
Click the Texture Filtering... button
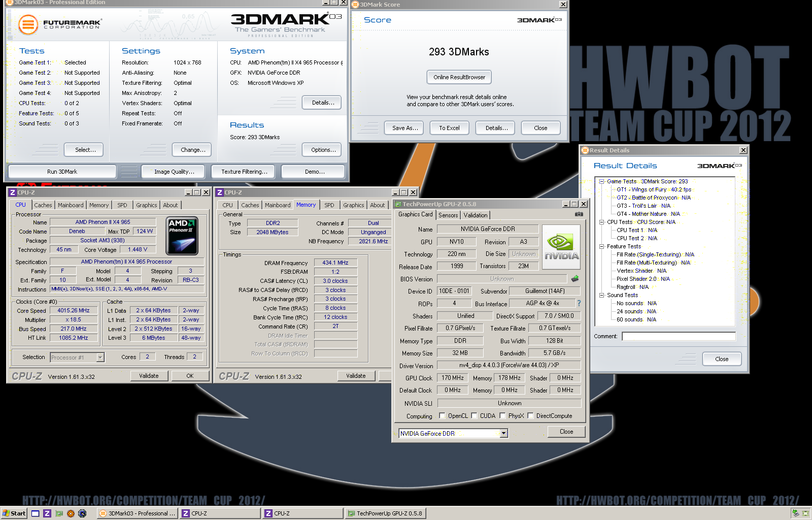point(244,172)
